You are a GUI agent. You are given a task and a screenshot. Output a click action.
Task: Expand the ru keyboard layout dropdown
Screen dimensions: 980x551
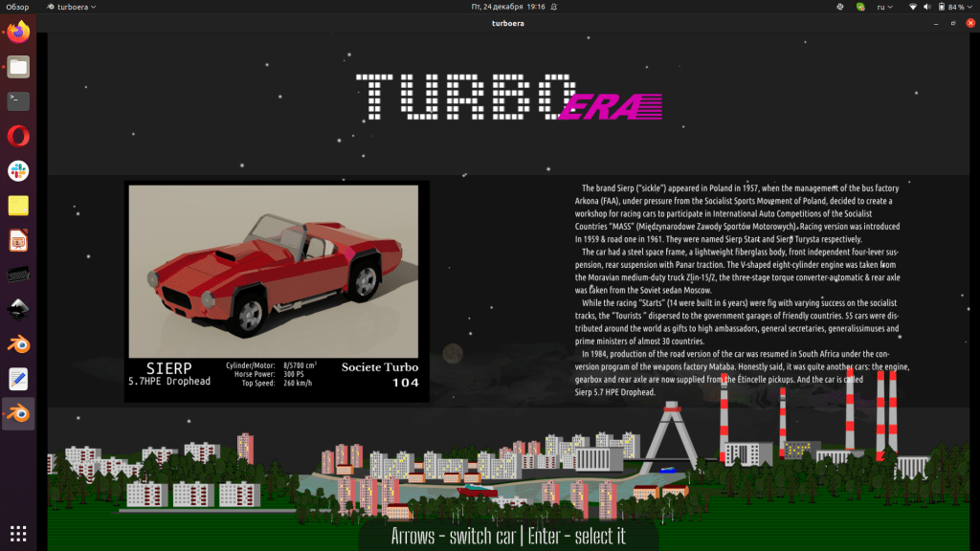pos(885,7)
